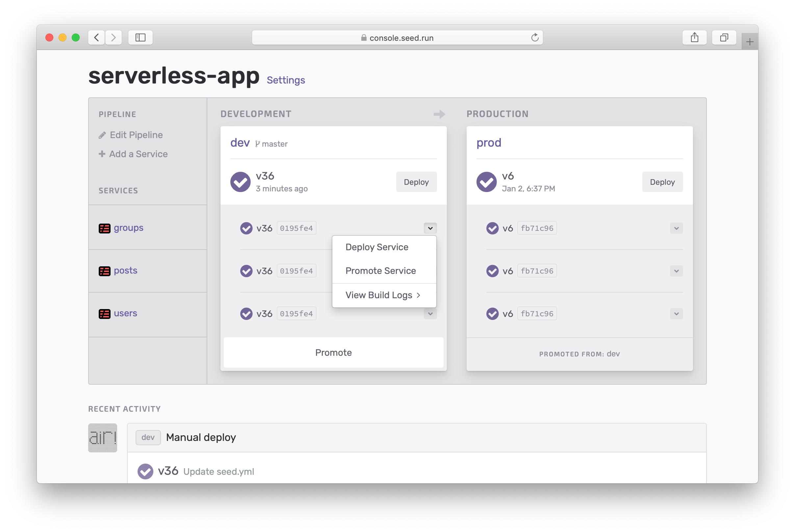The width and height of the screenshot is (795, 532).
Task: Click the Deploy button in production stage
Action: 661,182
